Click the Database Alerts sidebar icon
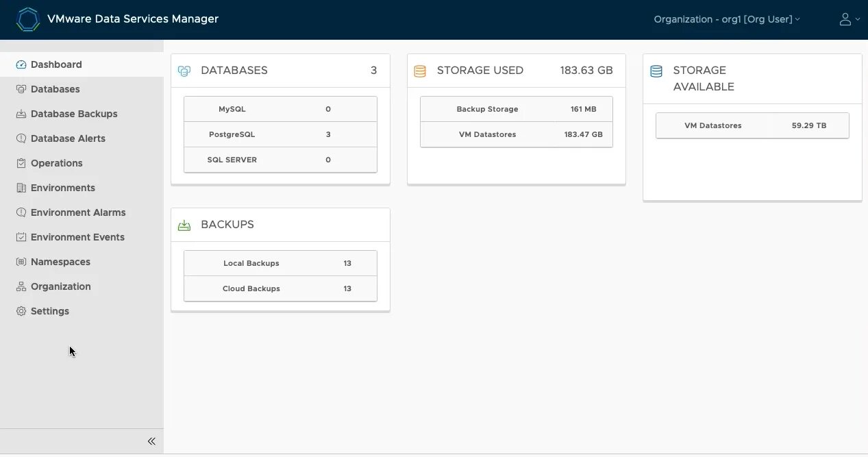 [x=21, y=138]
